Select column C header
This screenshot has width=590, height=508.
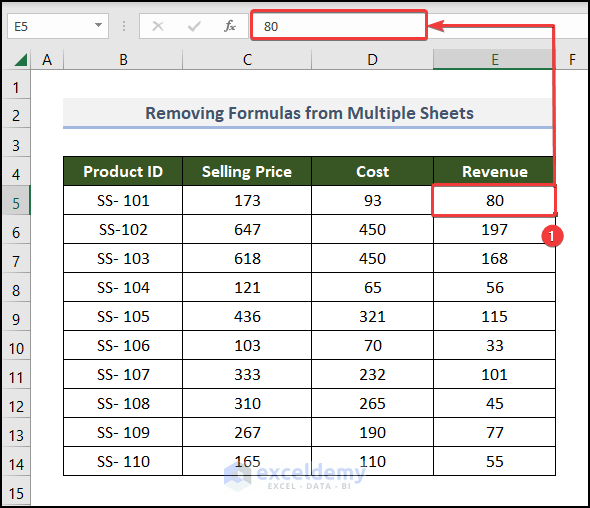coord(247,60)
